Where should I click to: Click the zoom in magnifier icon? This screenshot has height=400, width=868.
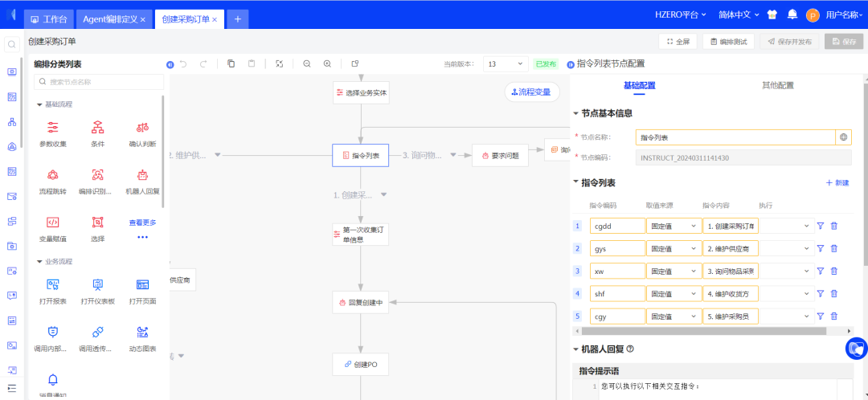327,63
